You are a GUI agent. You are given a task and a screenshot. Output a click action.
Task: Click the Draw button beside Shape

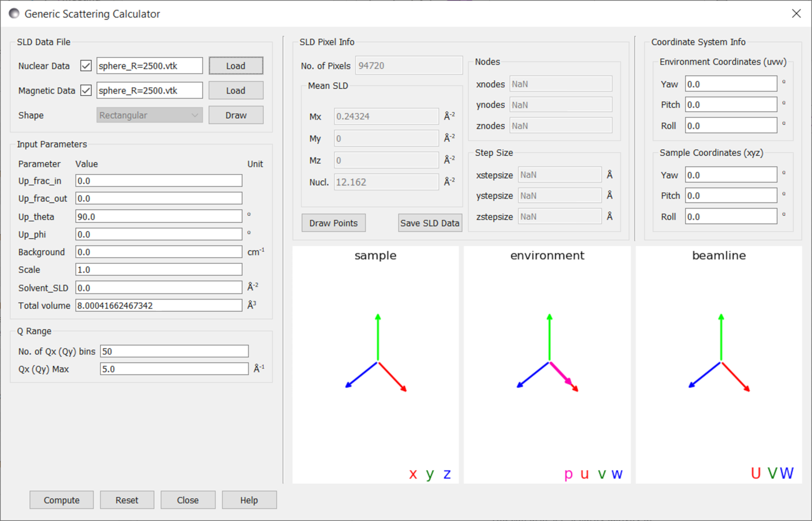tap(236, 115)
